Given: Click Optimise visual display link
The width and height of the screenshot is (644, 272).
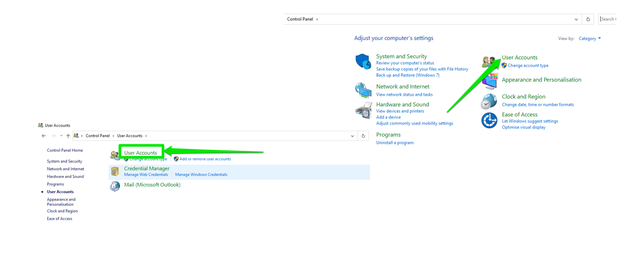Looking at the screenshot, I should coord(523,127).
